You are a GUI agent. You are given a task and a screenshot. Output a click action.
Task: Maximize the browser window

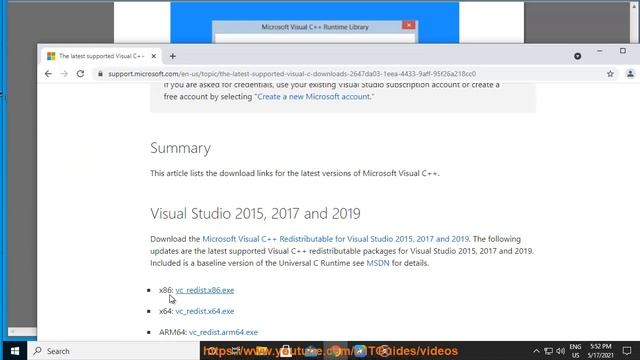coord(623,51)
